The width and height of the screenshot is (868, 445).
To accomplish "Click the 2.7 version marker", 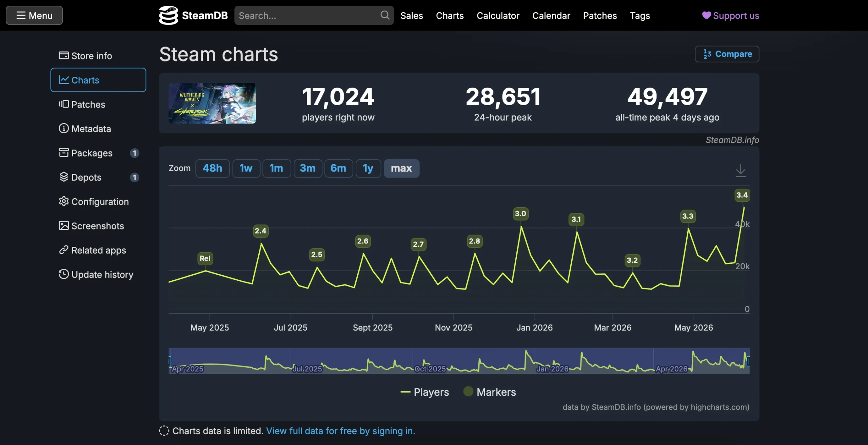I will tap(418, 244).
